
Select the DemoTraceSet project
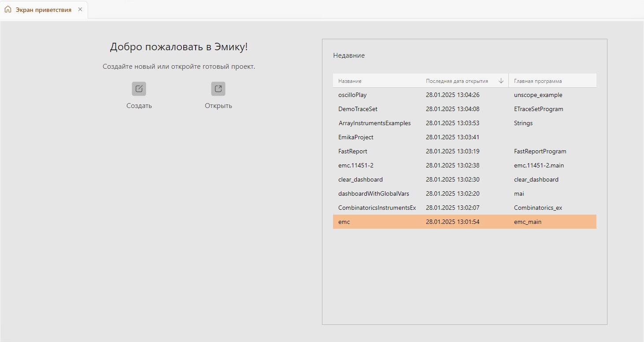click(x=358, y=109)
